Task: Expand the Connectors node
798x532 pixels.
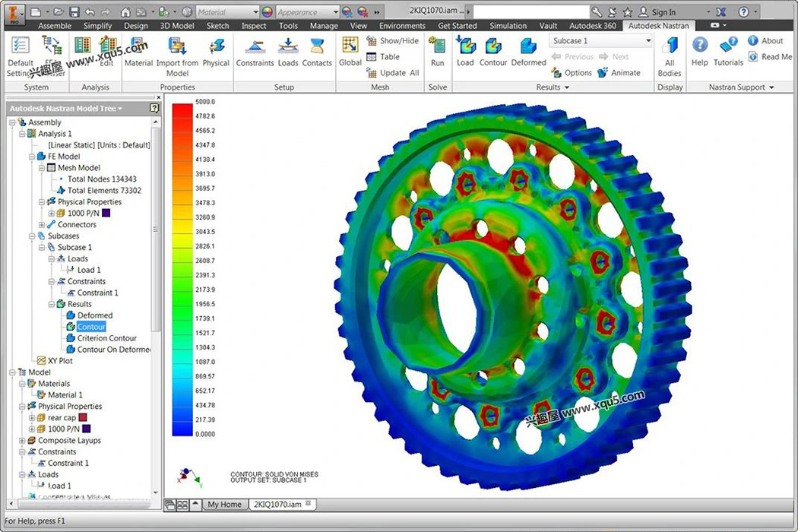Action: 42,224
